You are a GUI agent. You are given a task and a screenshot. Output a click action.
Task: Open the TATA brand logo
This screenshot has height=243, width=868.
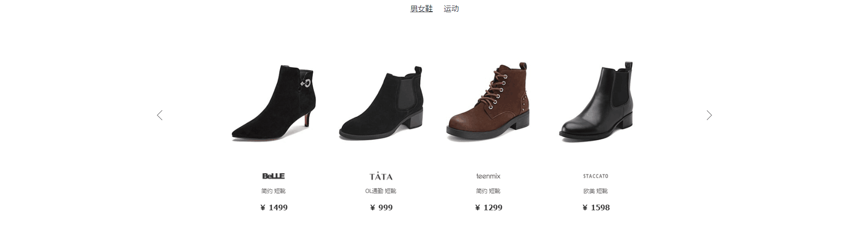[x=381, y=176]
